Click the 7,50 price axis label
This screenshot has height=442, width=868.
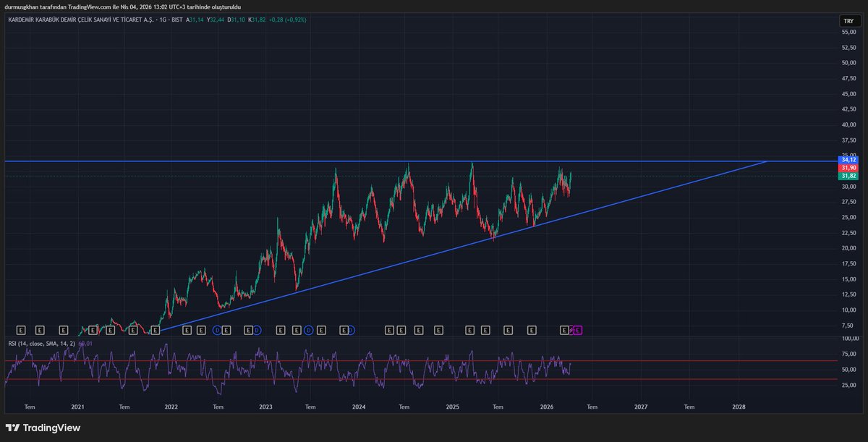(x=848, y=326)
